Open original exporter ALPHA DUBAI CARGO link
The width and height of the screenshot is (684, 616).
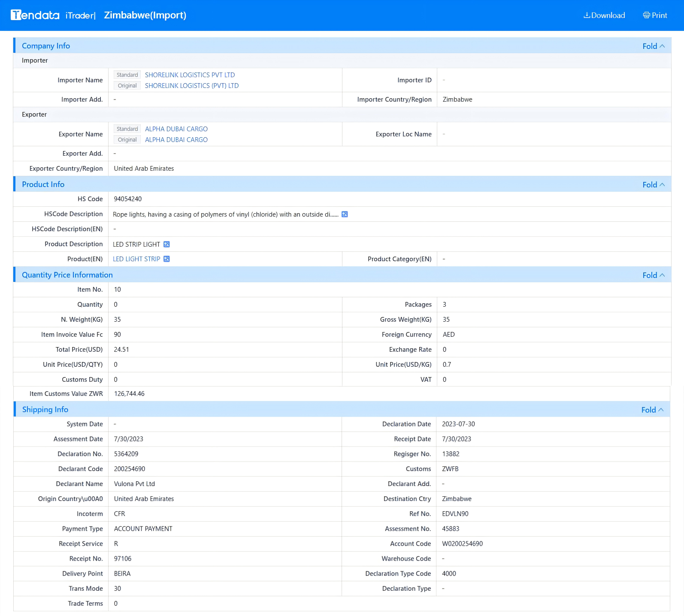pyautogui.click(x=176, y=140)
